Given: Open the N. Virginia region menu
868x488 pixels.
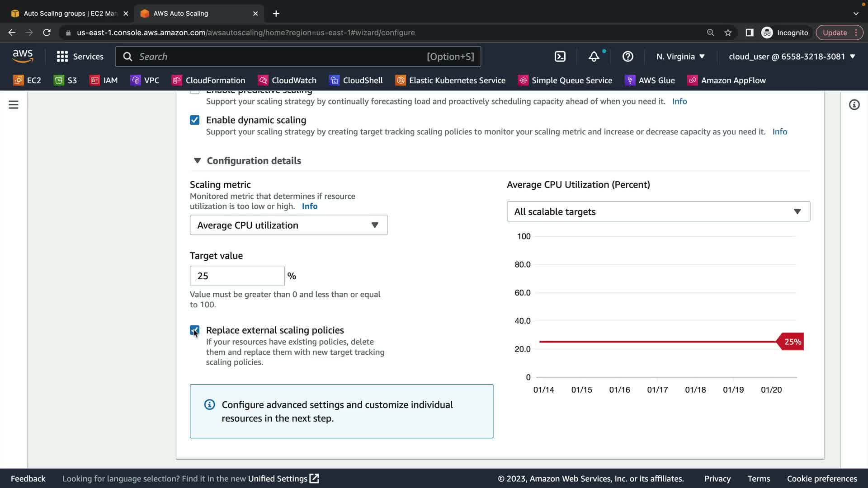Looking at the screenshot, I should [x=680, y=56].
